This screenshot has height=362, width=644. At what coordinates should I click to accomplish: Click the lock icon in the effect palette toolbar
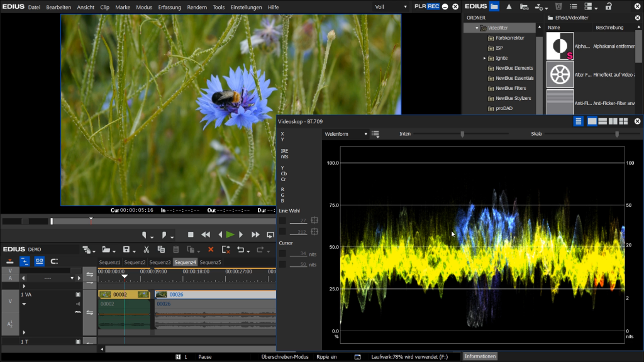609,6
